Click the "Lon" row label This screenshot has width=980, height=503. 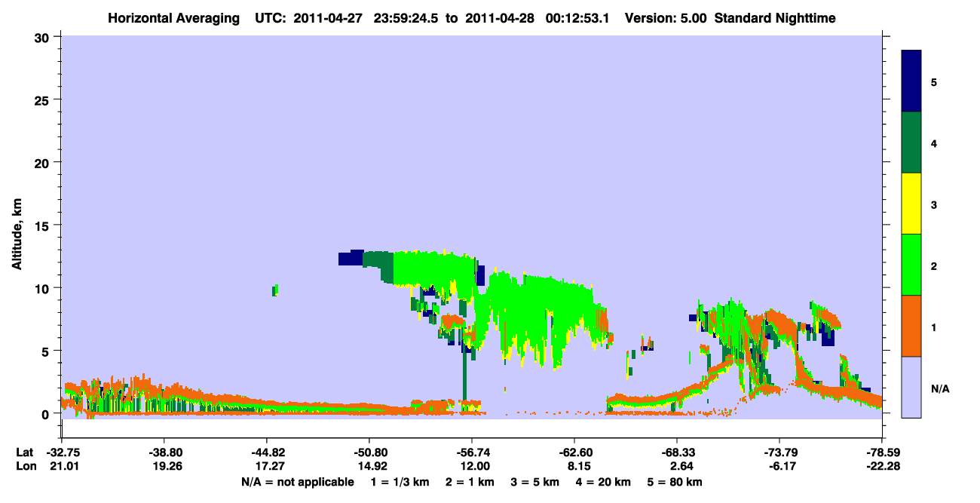point(25,466)
